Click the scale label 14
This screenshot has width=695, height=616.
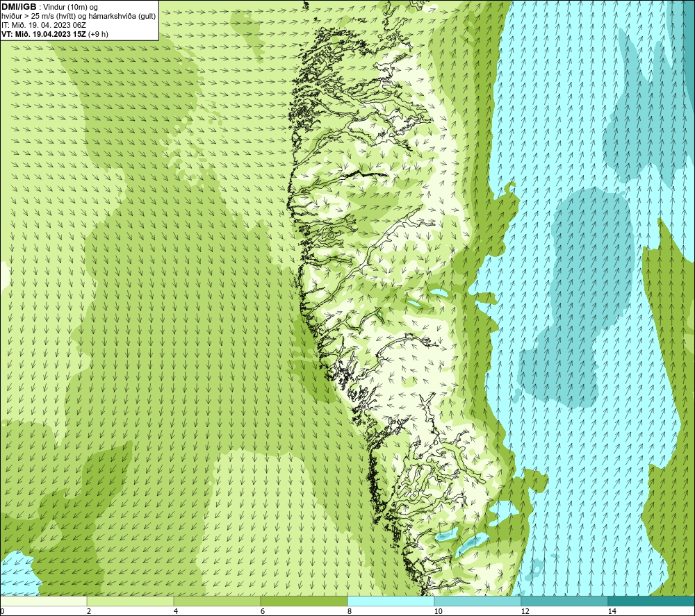[x=612, y=611]
